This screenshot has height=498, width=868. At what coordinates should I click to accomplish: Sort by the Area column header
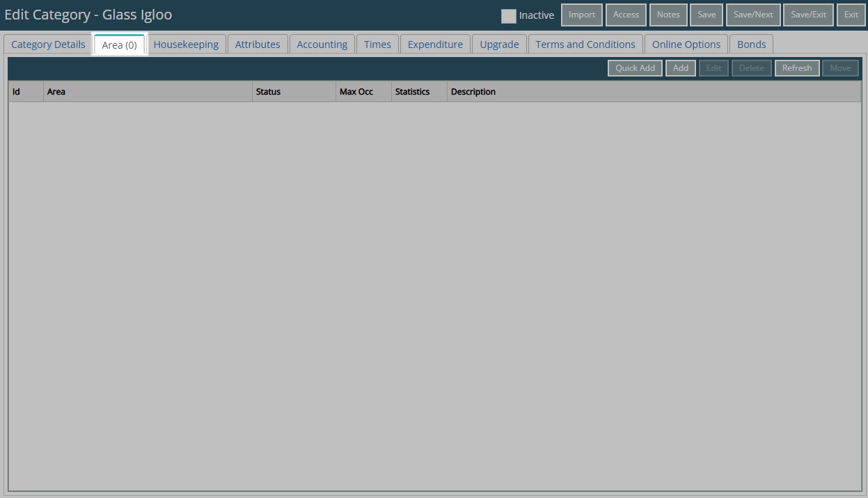(x=148, y=92)
